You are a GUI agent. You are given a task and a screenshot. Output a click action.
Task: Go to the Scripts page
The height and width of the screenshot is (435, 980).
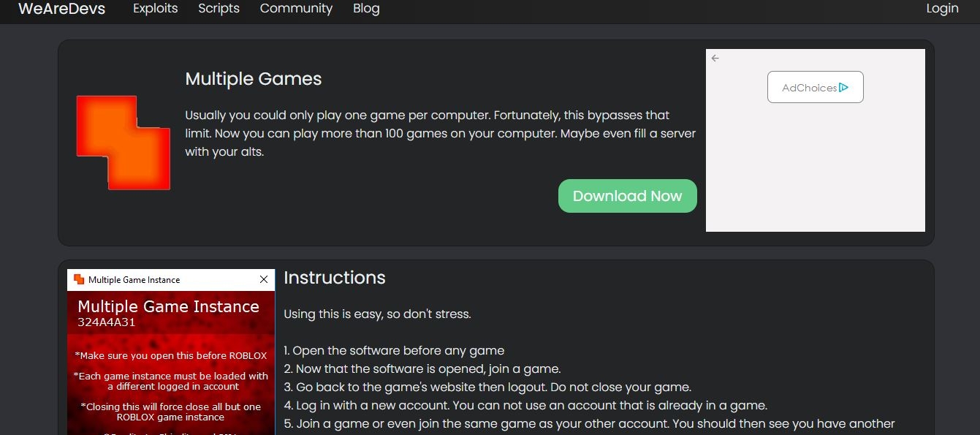(x=219, y=9)
